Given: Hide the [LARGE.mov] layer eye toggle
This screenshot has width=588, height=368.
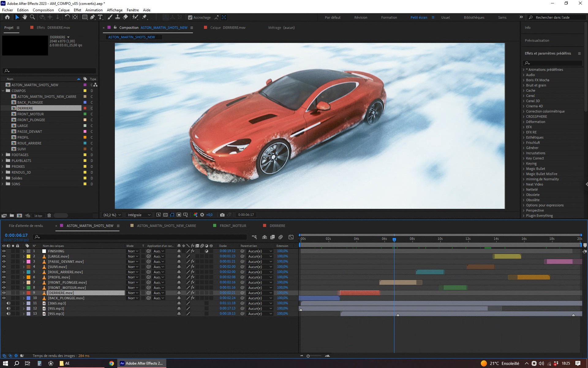Looking at the screenshot, I should (x=4, y=256).
